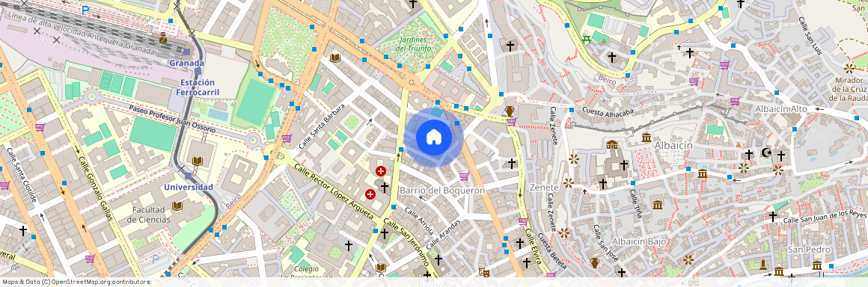Click the Calle Santa Bárbara street label
The image size is (868, 287).
pyautogui.click(x=322, y=126)
